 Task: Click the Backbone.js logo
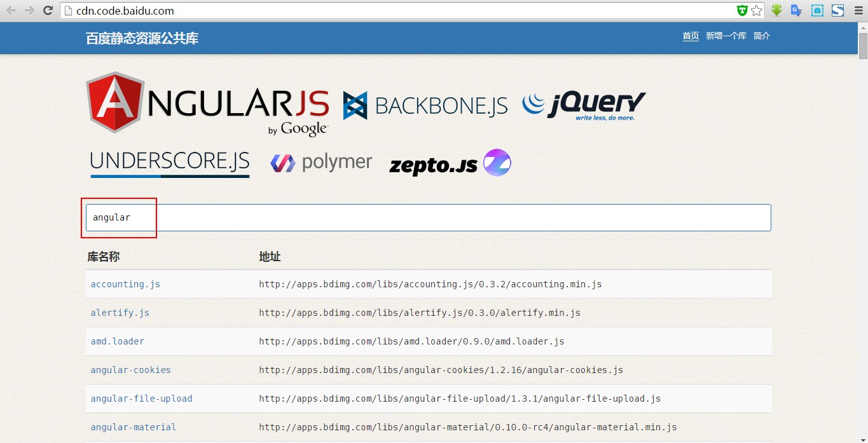425,106
